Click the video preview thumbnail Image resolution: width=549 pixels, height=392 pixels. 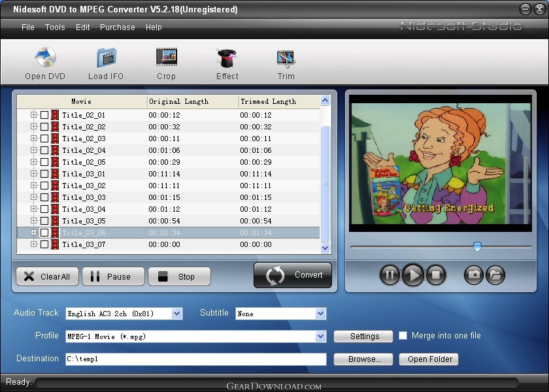(441, 163)
